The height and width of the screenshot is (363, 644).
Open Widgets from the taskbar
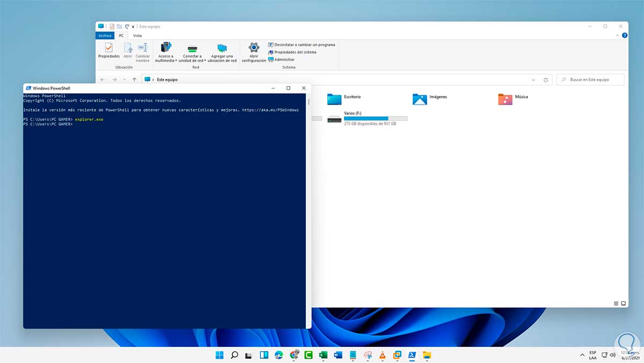(x=264, y=355)
